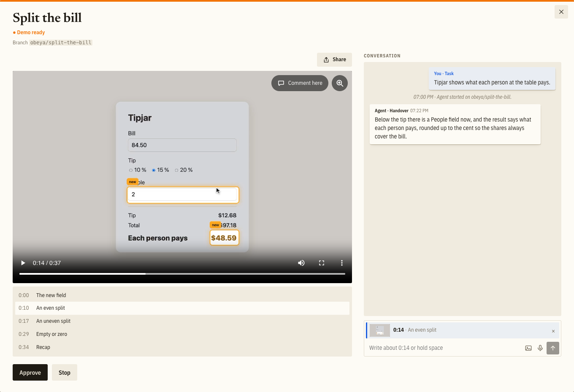Select the 15 % tip radio

click(154, 170)
